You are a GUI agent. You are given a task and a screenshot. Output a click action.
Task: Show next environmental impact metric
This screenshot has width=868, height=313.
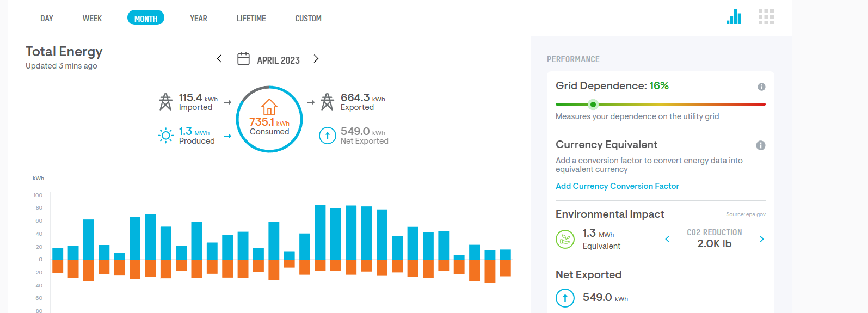click(761, 239)
